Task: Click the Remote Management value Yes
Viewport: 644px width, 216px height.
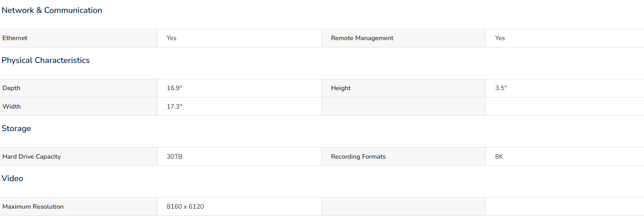Action: [x=500, y=38]
